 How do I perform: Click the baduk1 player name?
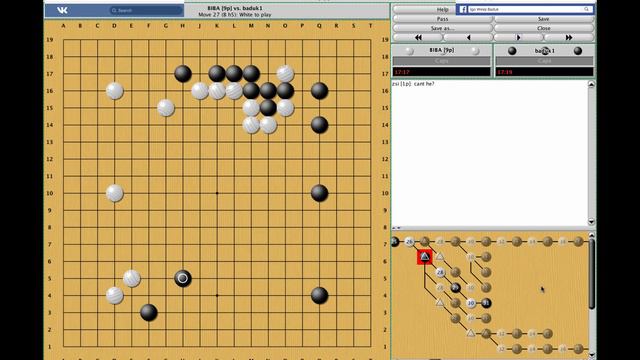(x=544, y=51)
